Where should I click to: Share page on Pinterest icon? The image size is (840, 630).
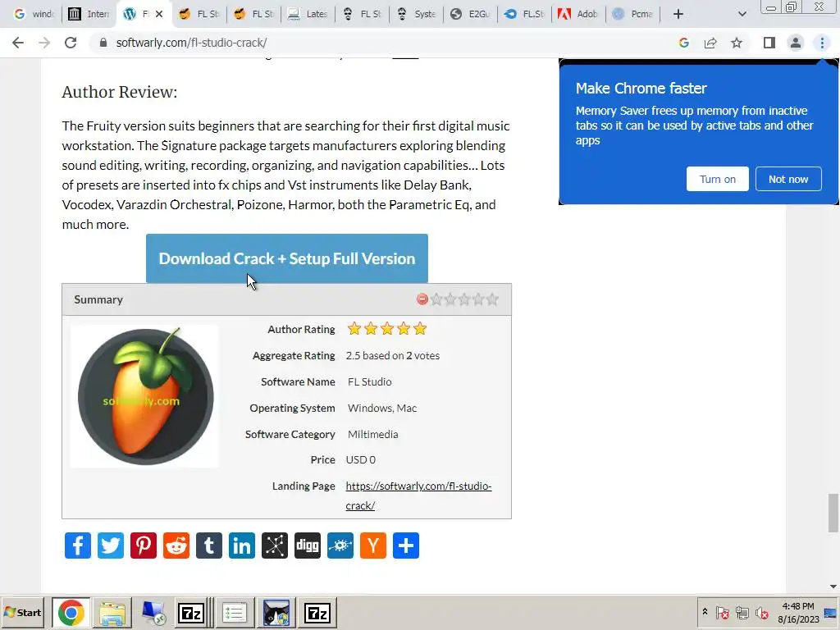point(144,546)
